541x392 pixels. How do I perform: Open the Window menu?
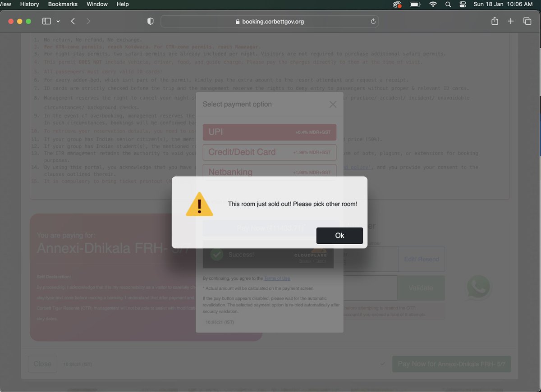(x=97, y=4)
